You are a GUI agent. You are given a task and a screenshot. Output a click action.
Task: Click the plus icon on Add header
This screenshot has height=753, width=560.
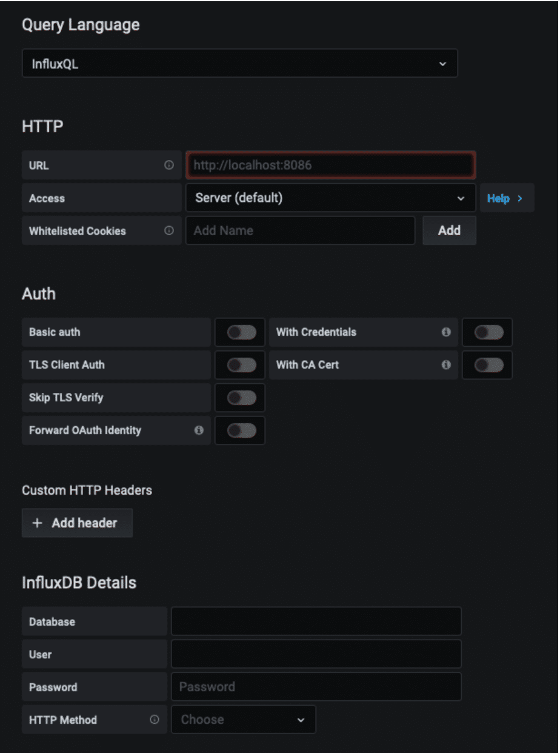coord(36,523)
